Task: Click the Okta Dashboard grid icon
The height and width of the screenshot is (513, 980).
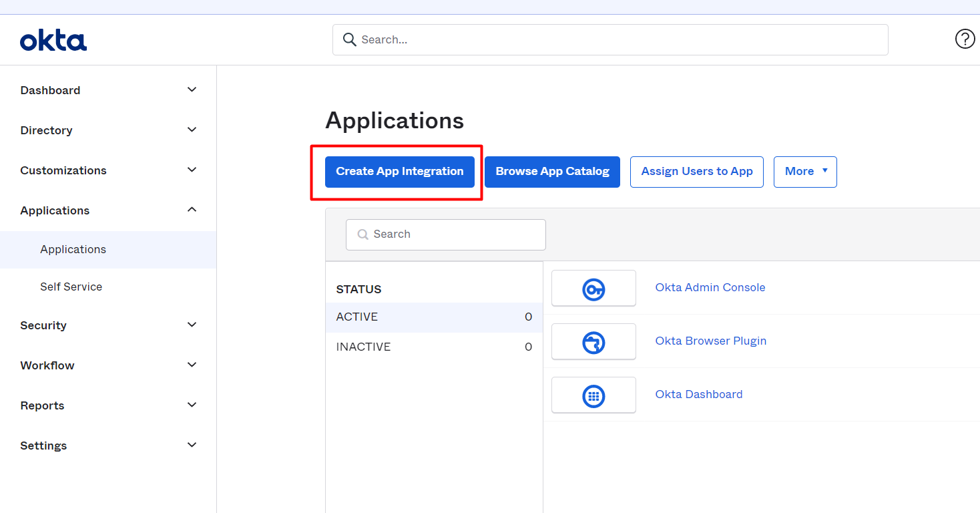Action: click(x=593, y=395)
